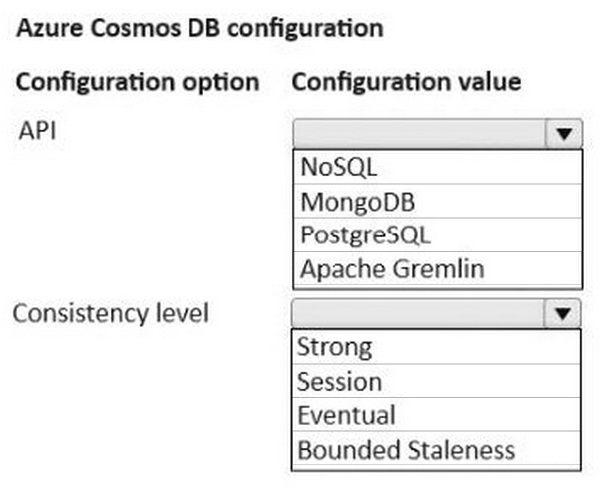Image resolution: width=600 pixels, height=492 pixels.
Task: Click the Configuration option column header
Action: pos(138,82)
